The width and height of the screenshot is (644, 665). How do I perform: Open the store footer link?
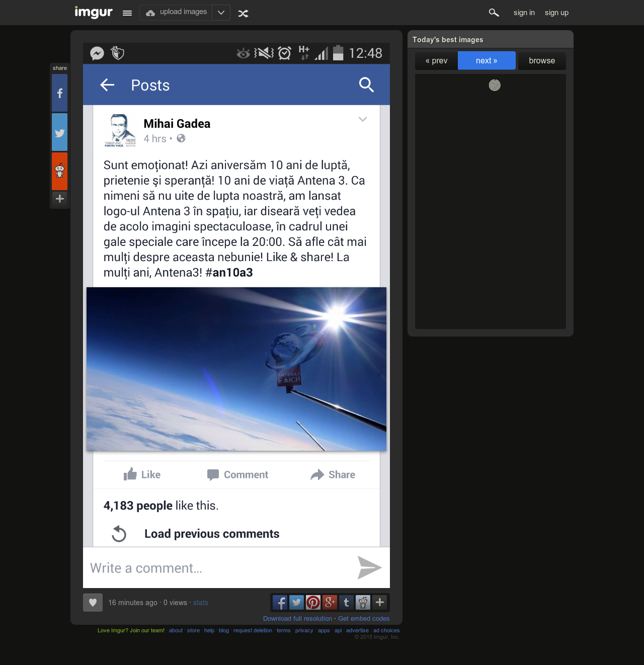pyautogui.click(x=193, y=630)
